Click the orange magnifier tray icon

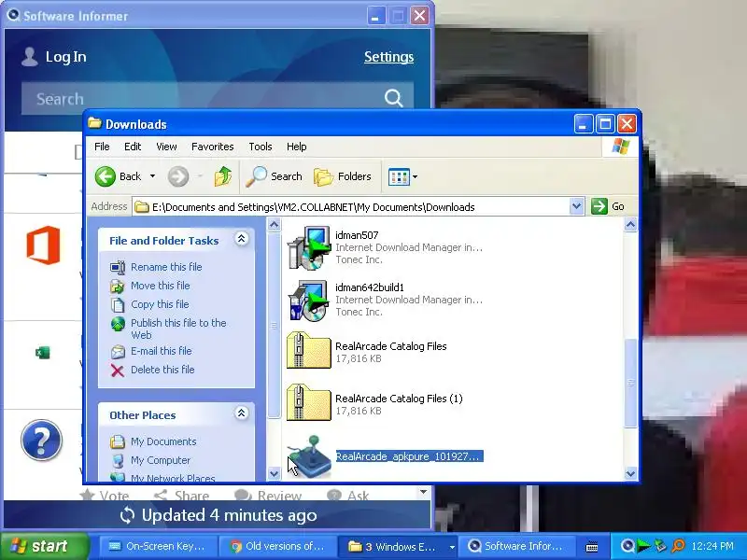point(678,546)
